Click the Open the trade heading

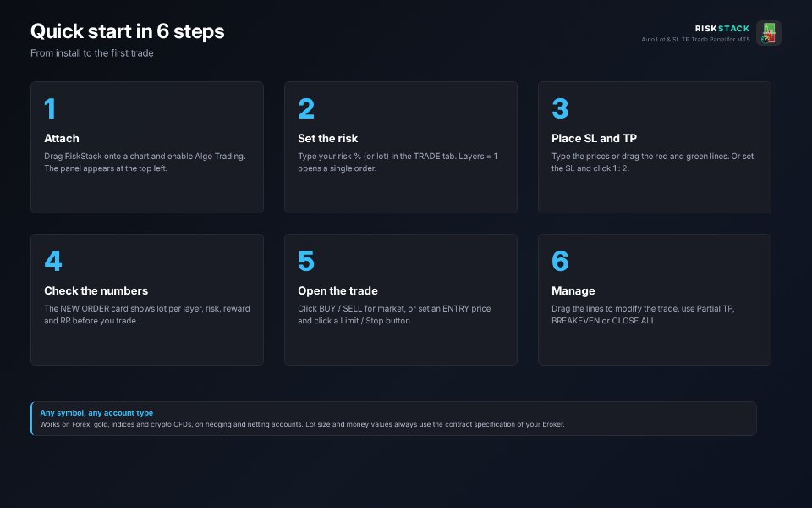pos(337,290)
